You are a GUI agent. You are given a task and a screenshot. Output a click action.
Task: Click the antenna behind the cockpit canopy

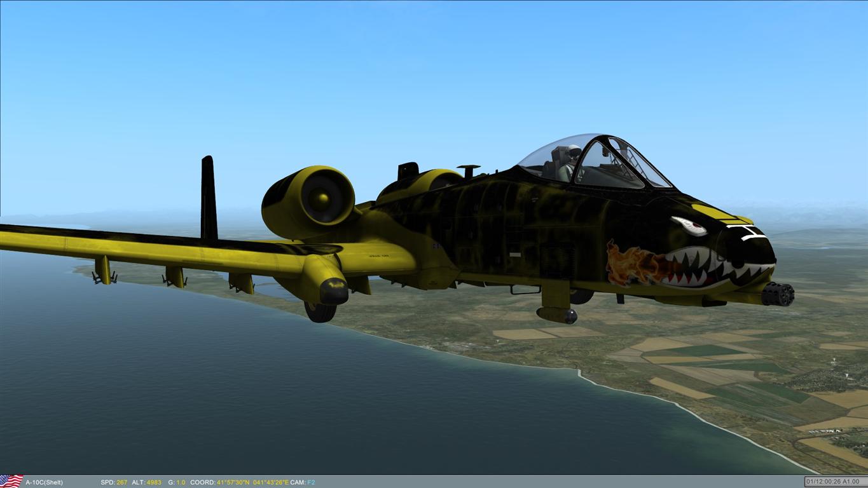pos(469,170)
